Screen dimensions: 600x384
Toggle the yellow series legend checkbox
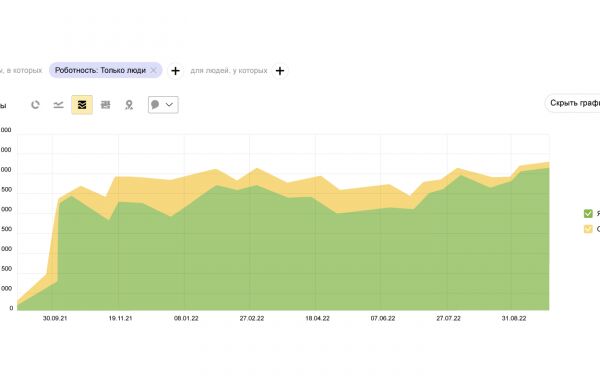(x=588, y=229)
